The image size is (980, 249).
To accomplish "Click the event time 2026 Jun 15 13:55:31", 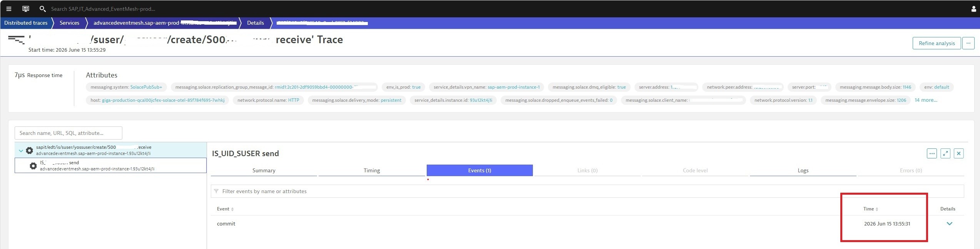I will (x=887, y=224).
